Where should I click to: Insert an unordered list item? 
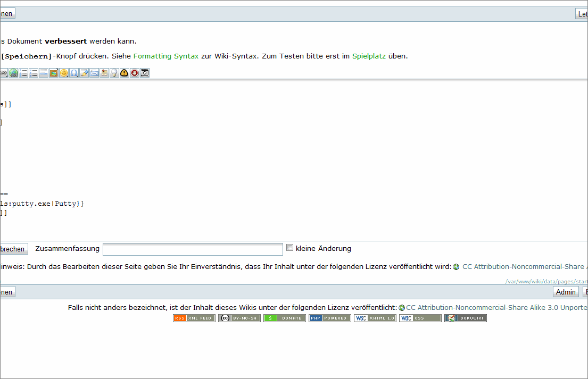[x=34, y=73]
